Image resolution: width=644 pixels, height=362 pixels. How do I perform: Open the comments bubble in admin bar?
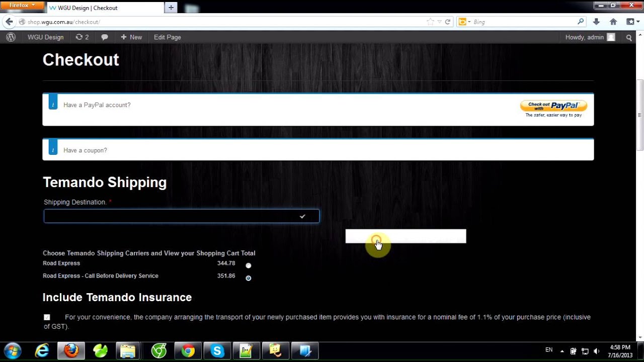pyautogui.click(x=105, y=37)
